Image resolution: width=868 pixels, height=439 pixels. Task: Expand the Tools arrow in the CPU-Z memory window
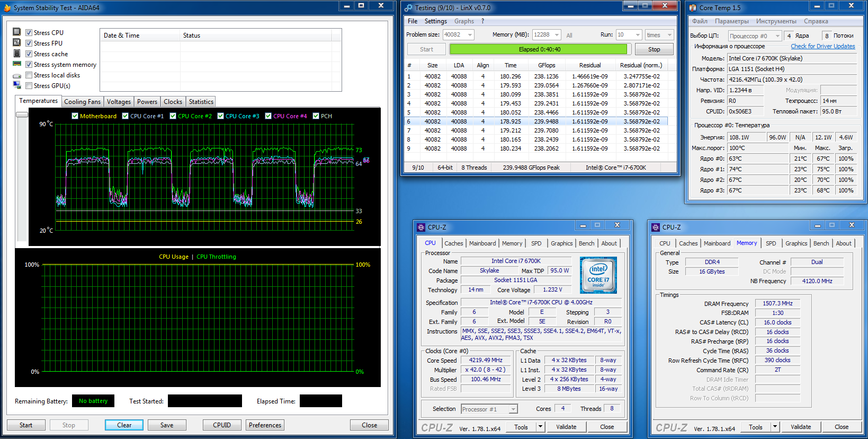point(775,427)
